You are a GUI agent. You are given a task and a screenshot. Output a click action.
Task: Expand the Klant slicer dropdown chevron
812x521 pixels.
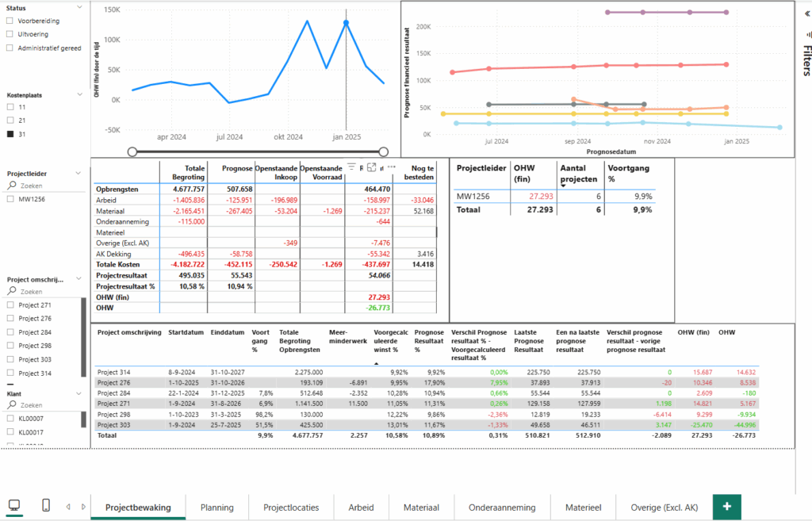click(80, 393)
